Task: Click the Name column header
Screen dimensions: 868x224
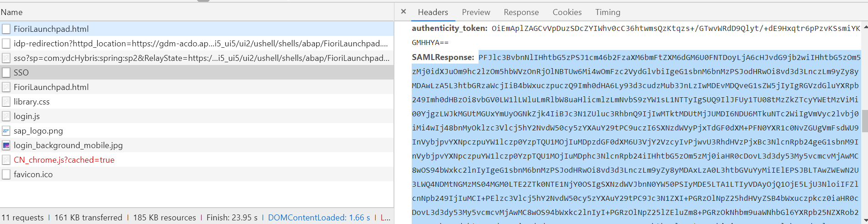Action: tap(197, 12)
